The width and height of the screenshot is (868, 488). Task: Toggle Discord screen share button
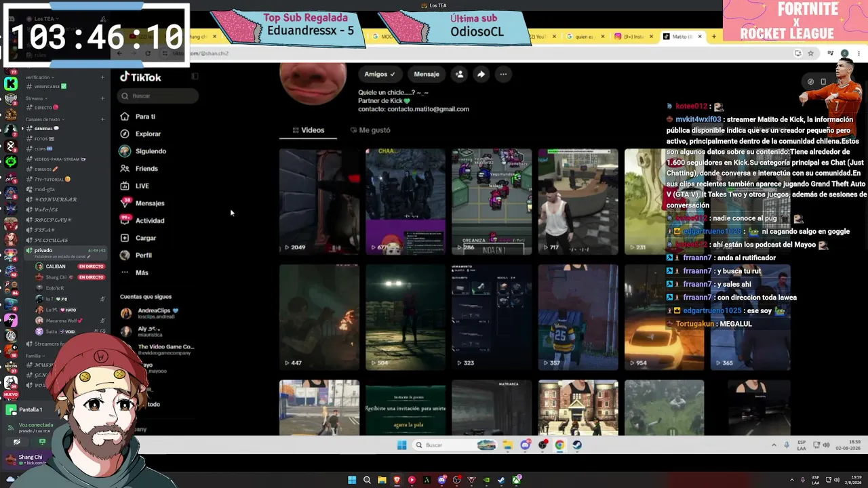click(x=42, y=442)
